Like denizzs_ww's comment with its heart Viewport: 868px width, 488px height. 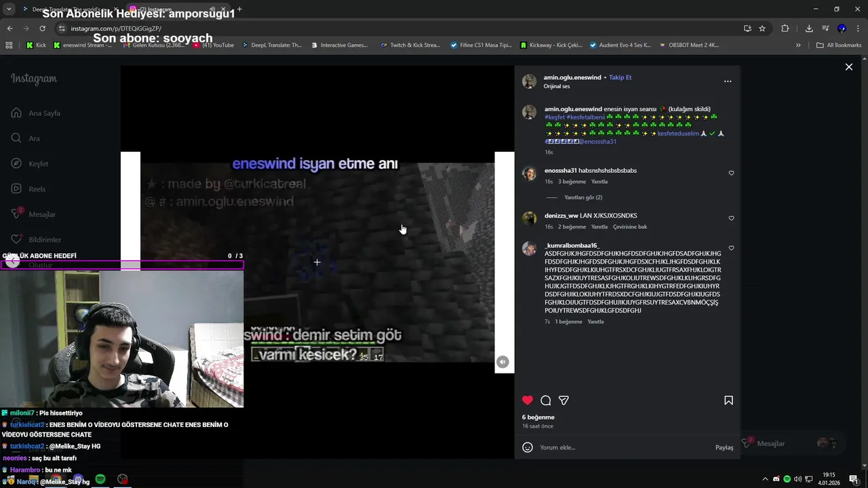coord(731,218)
